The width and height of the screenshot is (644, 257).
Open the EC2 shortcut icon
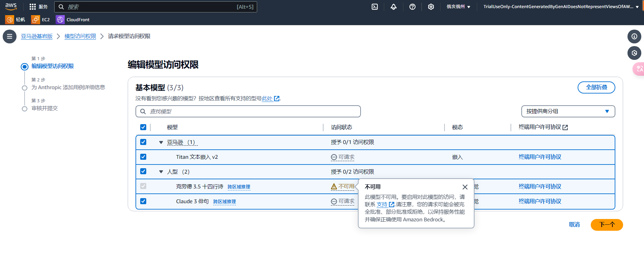point(35,20)
